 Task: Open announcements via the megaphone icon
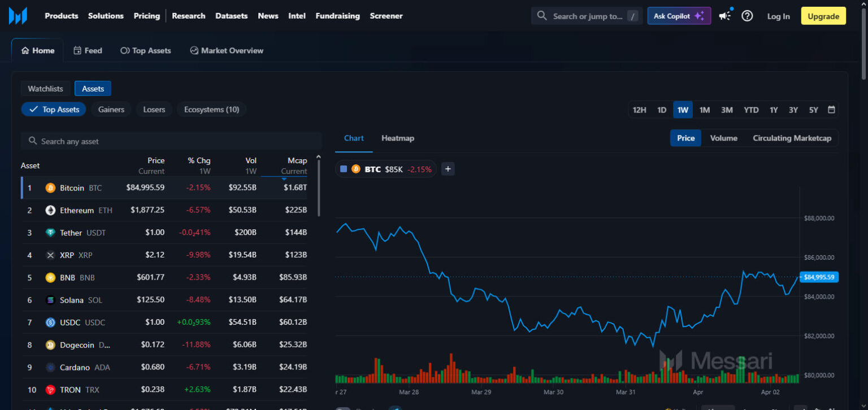pyautogui.click(x=725, y=16)
